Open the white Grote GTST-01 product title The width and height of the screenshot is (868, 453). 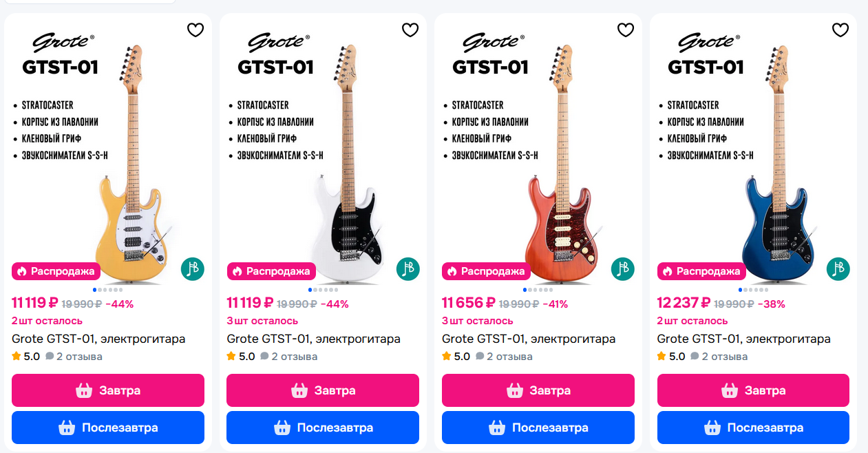point(313,339)
